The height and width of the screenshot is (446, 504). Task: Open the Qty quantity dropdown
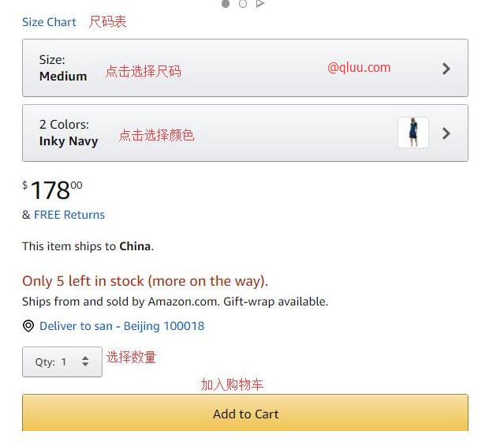(x=62, y=362)
